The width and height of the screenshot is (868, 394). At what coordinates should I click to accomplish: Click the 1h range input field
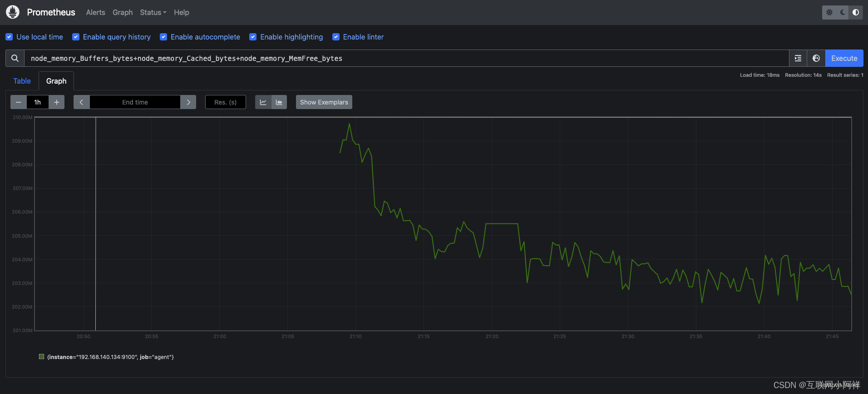[x=38, y=102]
